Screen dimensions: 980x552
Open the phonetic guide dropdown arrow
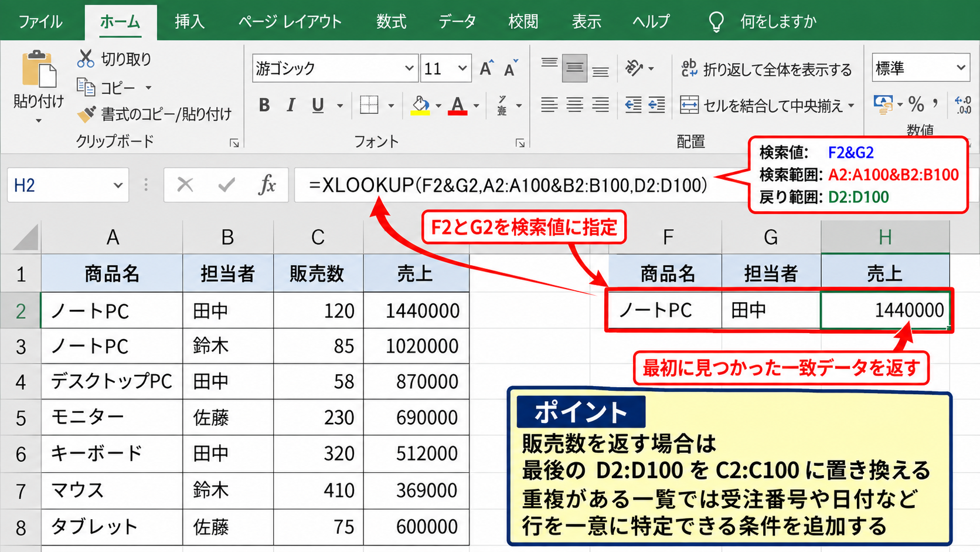click(519, 106)
